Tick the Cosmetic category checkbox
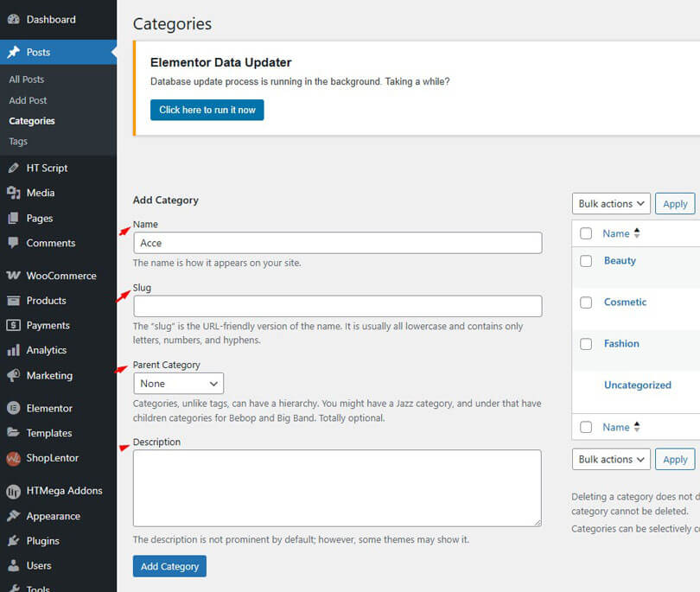The height and width of the screenshot is (592, 700). (x=586, y=302)
